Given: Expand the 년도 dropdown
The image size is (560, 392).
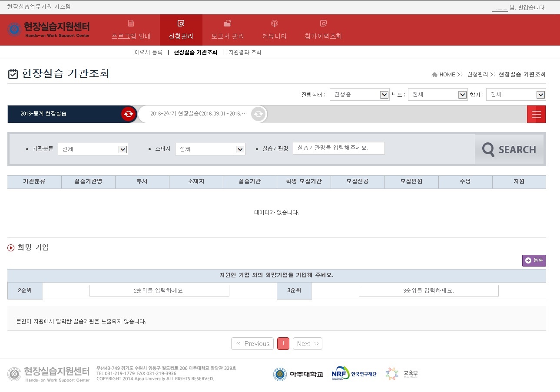Looking at the screenshot, I should click(437, 95).
